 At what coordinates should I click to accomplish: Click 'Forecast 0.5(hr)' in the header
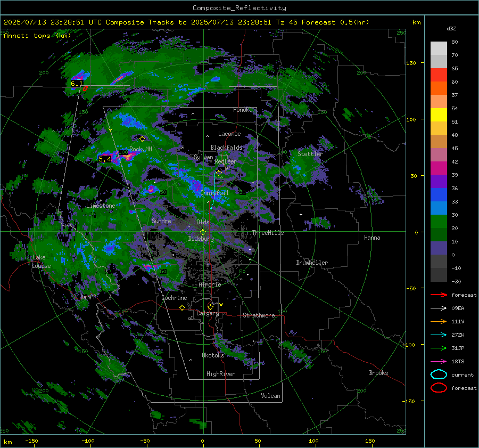(335, 22)
